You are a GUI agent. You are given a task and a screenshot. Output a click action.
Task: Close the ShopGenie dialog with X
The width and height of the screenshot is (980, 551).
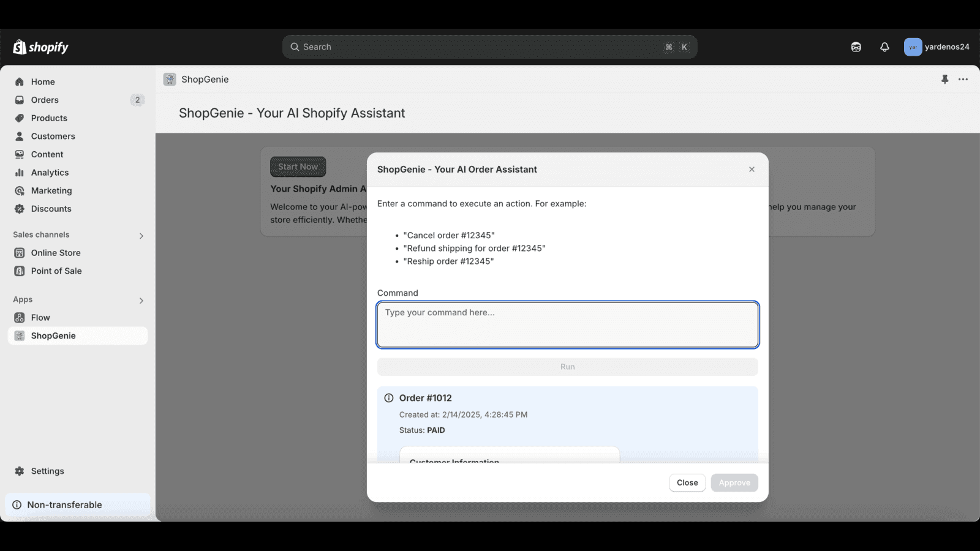(752, 170)
